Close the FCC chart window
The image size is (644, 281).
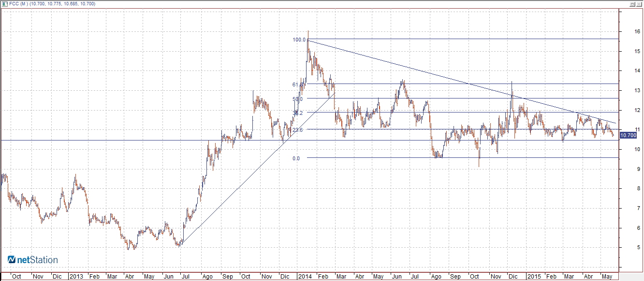point(639,3)
